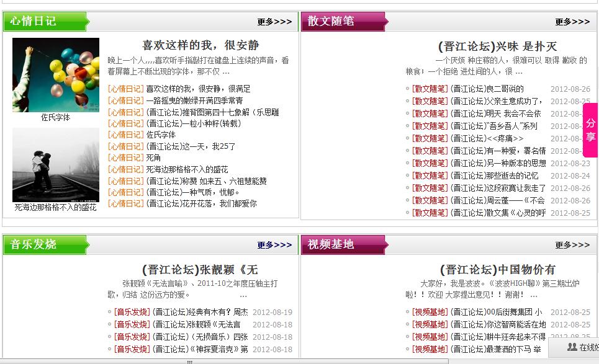The image size is (599, 364).
Task: Click the railway couple thumbnail 死海边那格格不入的盛花
Action: coord(54,165)
